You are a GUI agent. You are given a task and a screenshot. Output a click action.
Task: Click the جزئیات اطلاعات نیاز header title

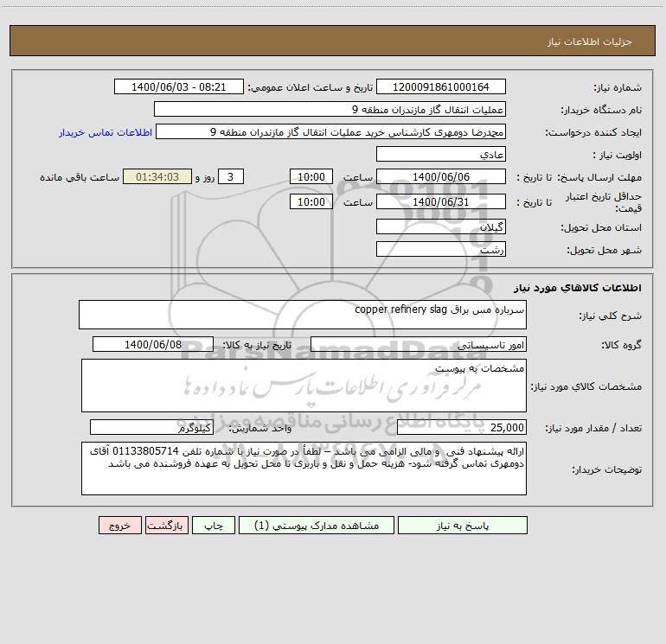(x=590, y=41)
